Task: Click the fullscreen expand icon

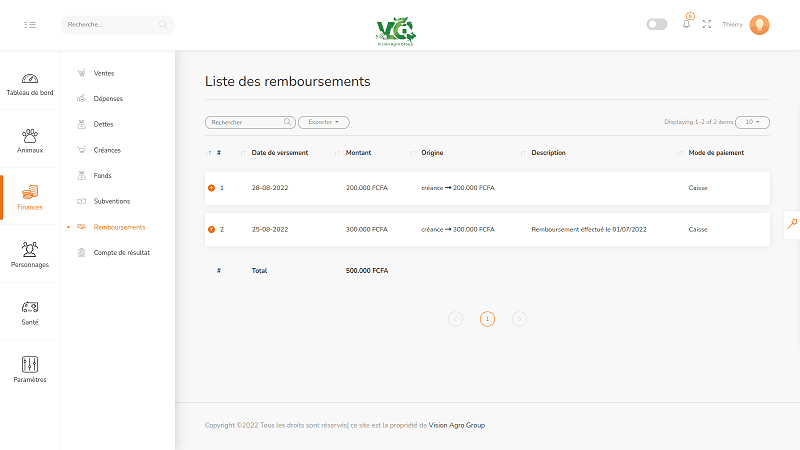Action: (707, 24)
